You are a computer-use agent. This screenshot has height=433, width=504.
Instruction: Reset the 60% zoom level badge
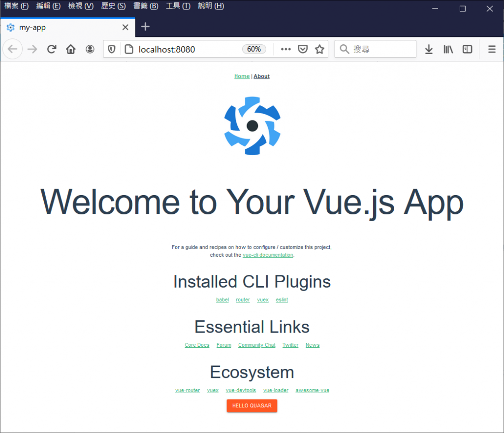coord(254,49)
